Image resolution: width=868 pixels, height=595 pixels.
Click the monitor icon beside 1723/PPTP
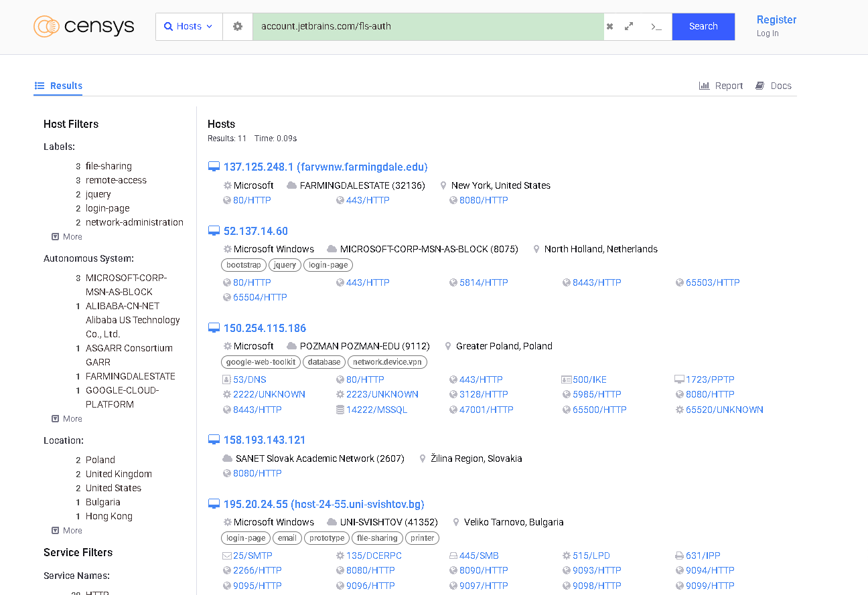coord(679,379)
